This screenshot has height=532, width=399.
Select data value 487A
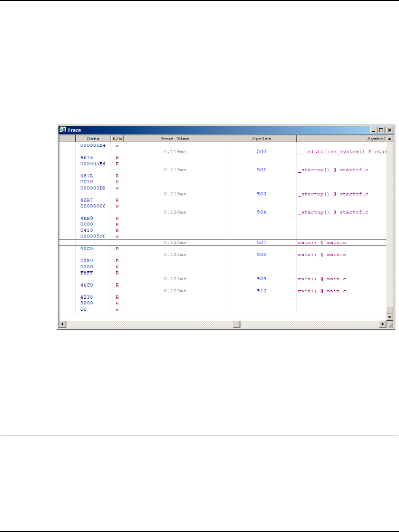tap(86, 176)
